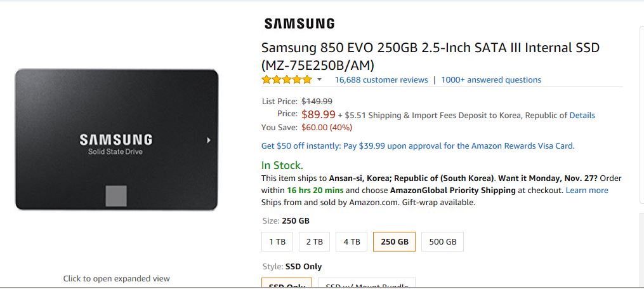Expand the star rating breakdown arrow

[319, 80]
